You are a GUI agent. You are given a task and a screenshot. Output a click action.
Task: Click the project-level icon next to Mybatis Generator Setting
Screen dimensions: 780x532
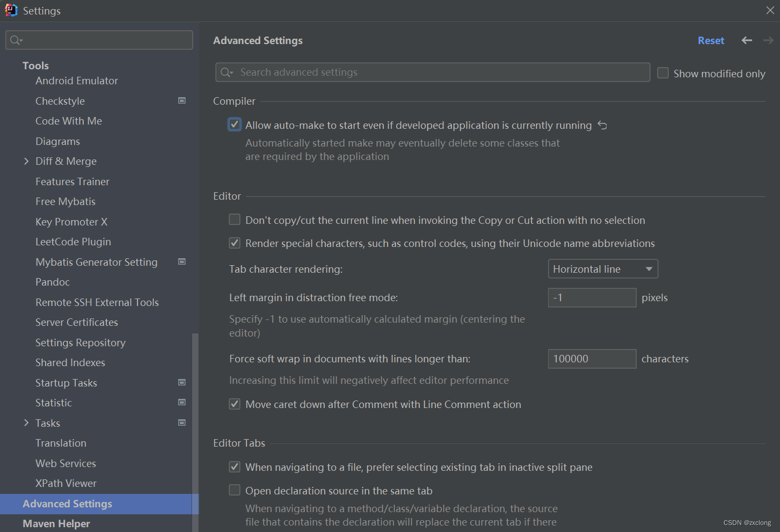[x=182, y=261]
